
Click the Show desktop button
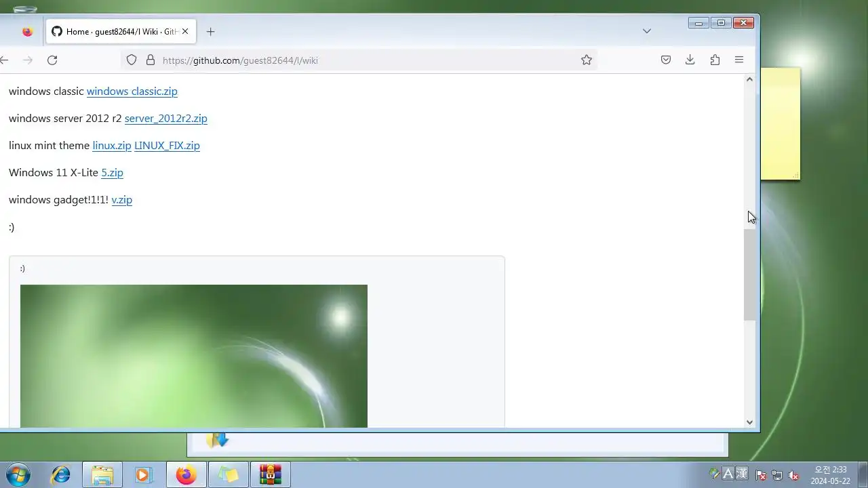[863, 475]
